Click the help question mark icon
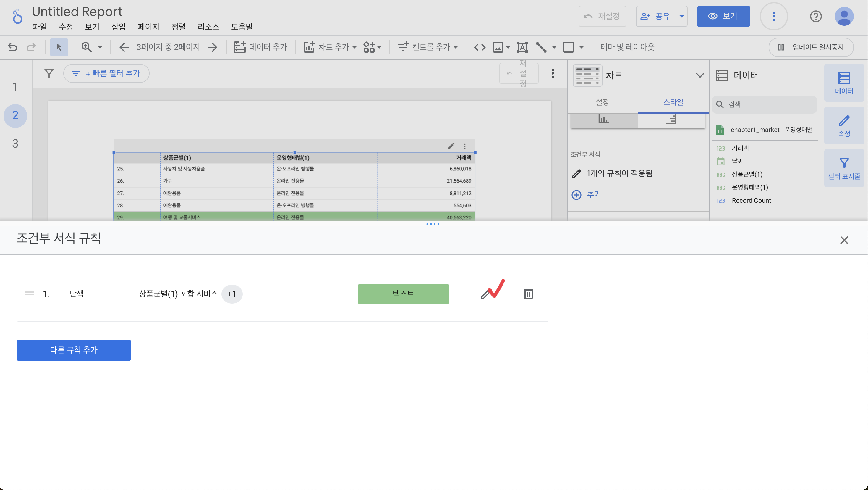868x490 pixels. pyautogui.click(x=815, y=16)
